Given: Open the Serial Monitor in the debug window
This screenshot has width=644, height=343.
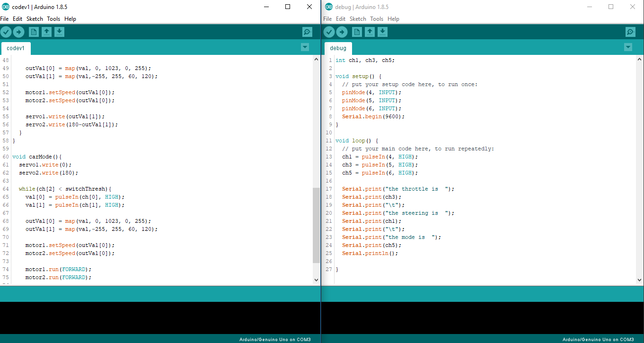Looking at the screenshot, I should 630,32.
